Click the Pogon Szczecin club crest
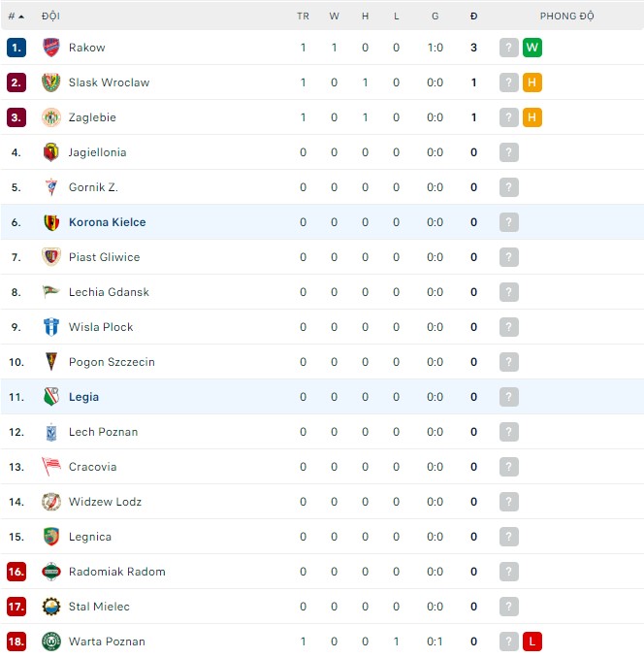 51,362
